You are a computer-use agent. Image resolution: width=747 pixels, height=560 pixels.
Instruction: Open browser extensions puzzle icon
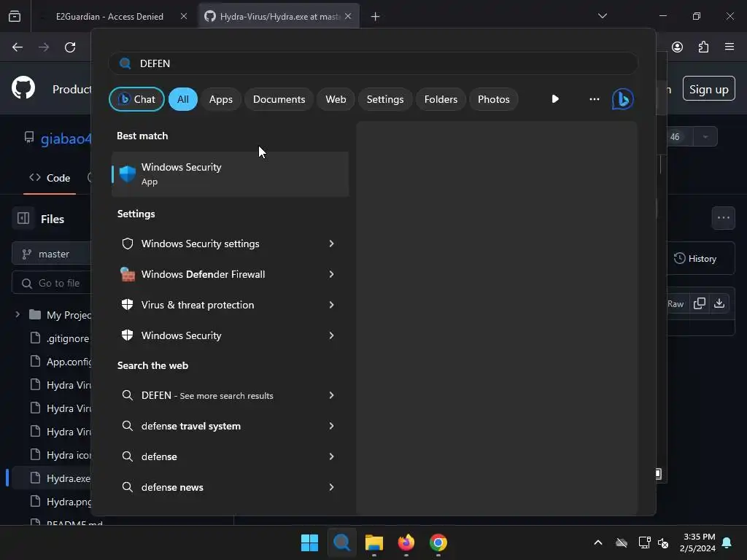703,47
